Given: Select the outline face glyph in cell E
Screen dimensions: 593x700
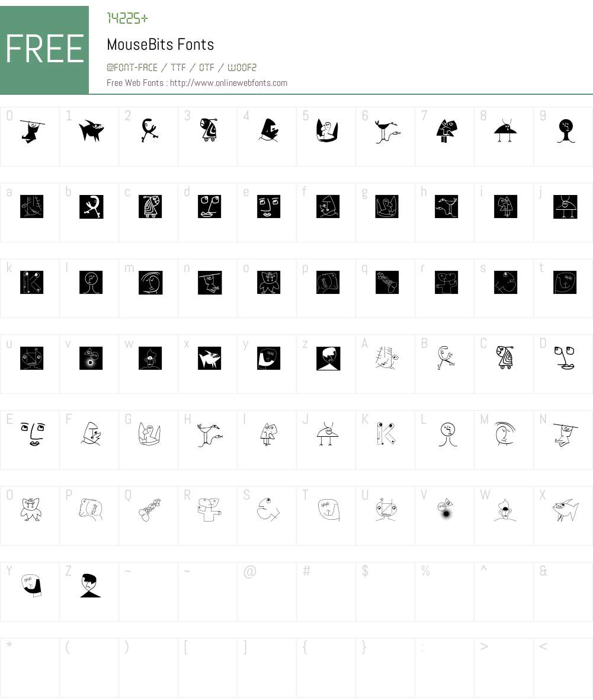Looking at the screenshot, I should click(33, 434).
